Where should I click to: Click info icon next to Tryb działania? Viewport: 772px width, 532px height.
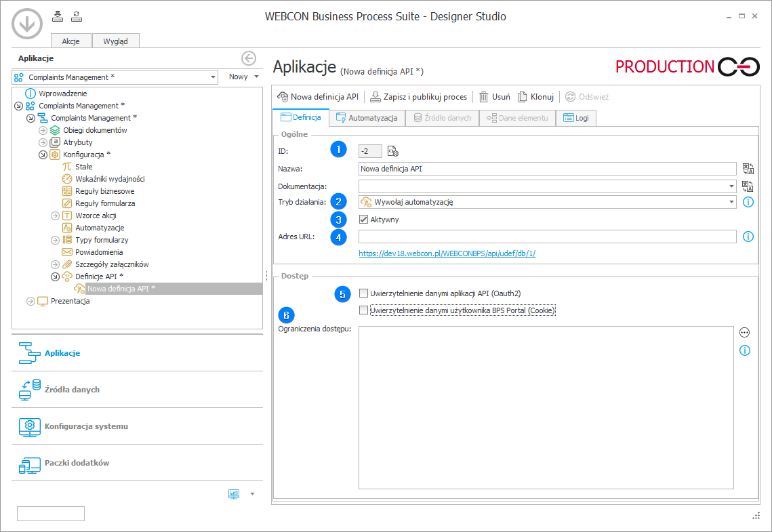coord(748,202)
